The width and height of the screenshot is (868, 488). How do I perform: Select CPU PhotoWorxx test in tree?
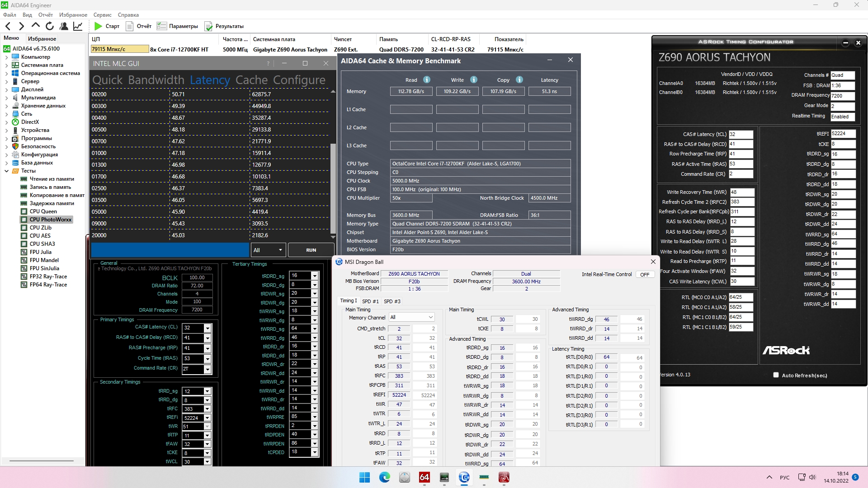point(50,220)
